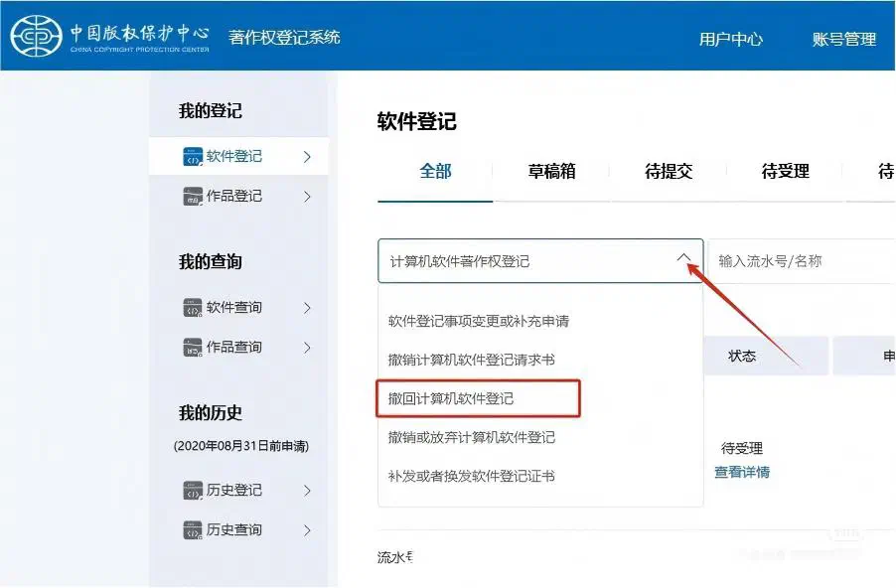Select 撤销或放弃计算机软件登记 option
The image size is (896, 588).
tap(472, 438)
